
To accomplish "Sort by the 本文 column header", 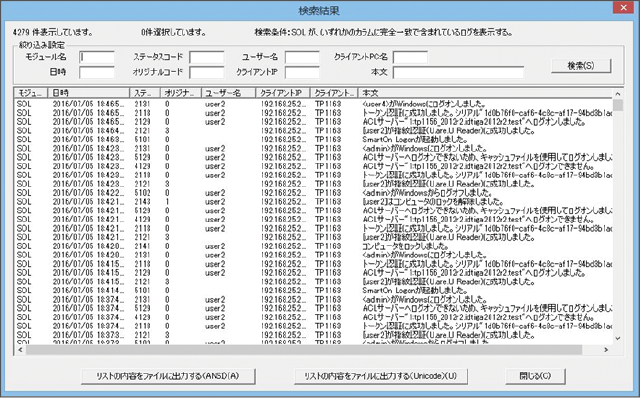I will 485,93.
